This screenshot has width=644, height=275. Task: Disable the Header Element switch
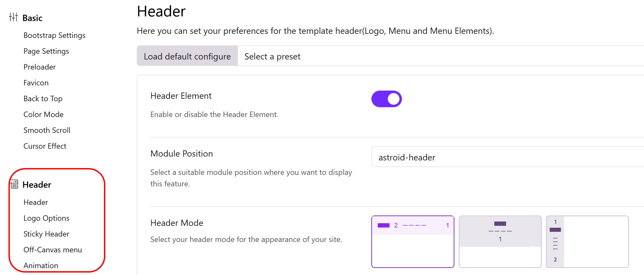point(386,98)
